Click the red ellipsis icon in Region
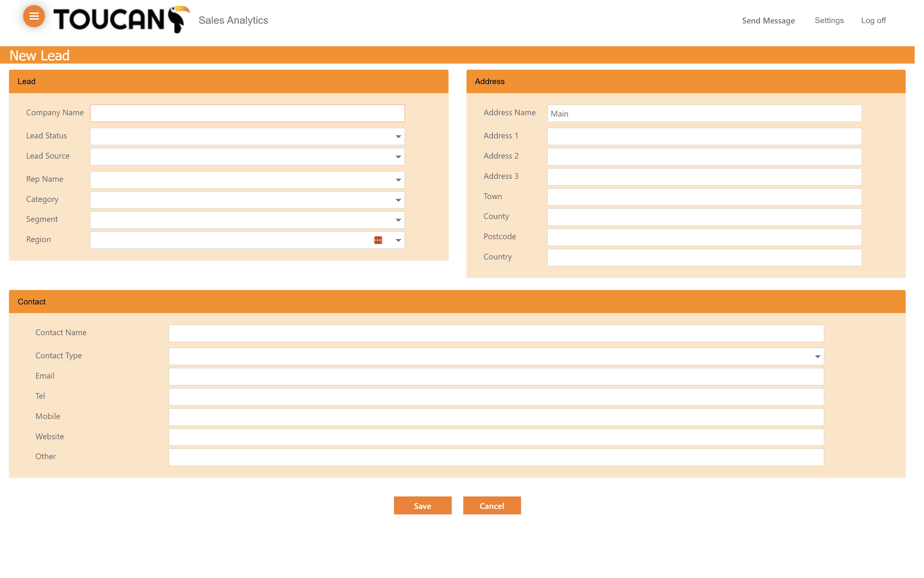This screenshot has height=578, width=924. tap(378, 240)
